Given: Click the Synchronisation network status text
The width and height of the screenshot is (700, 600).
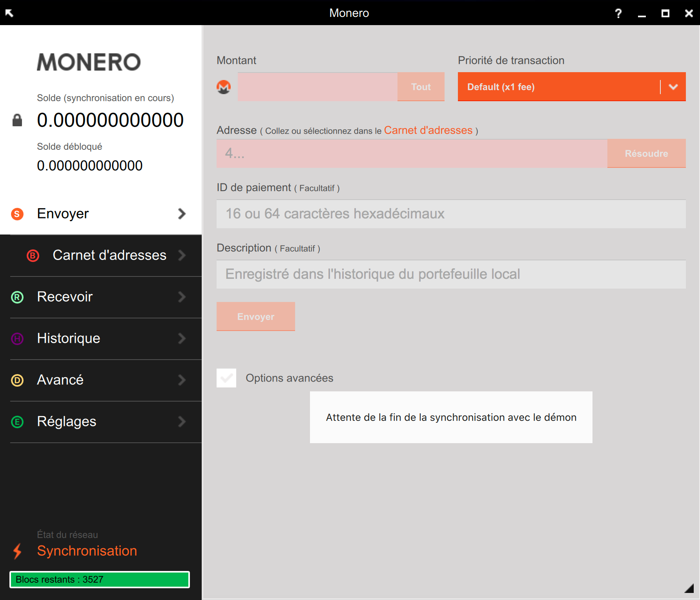Looking at the screenshot, I should [87, 551].
